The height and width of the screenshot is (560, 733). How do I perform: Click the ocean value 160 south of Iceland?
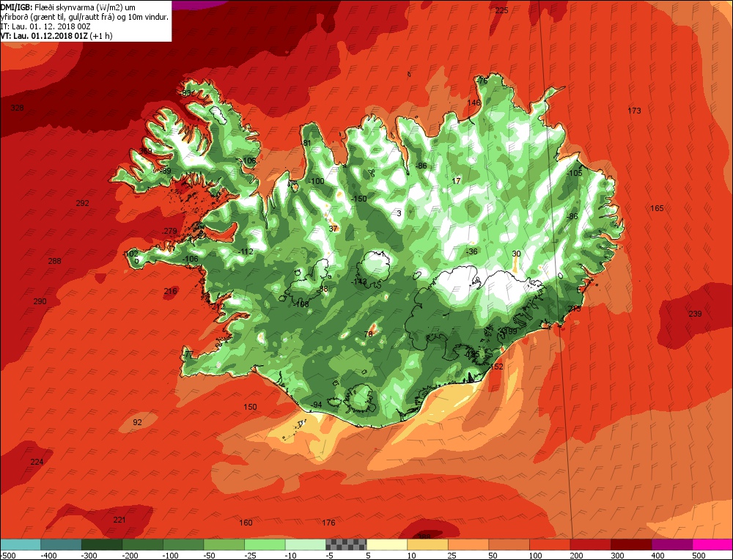click(x=246, y=523)
